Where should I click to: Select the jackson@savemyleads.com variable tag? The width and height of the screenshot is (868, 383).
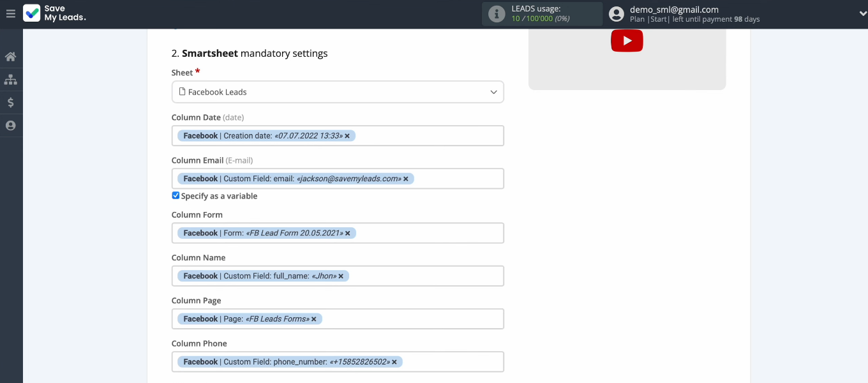(296, 179)
